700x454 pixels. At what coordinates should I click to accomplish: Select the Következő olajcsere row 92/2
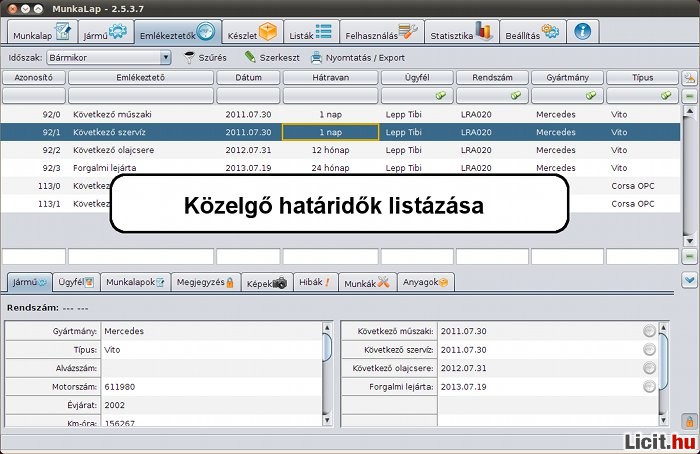(340, 150)
